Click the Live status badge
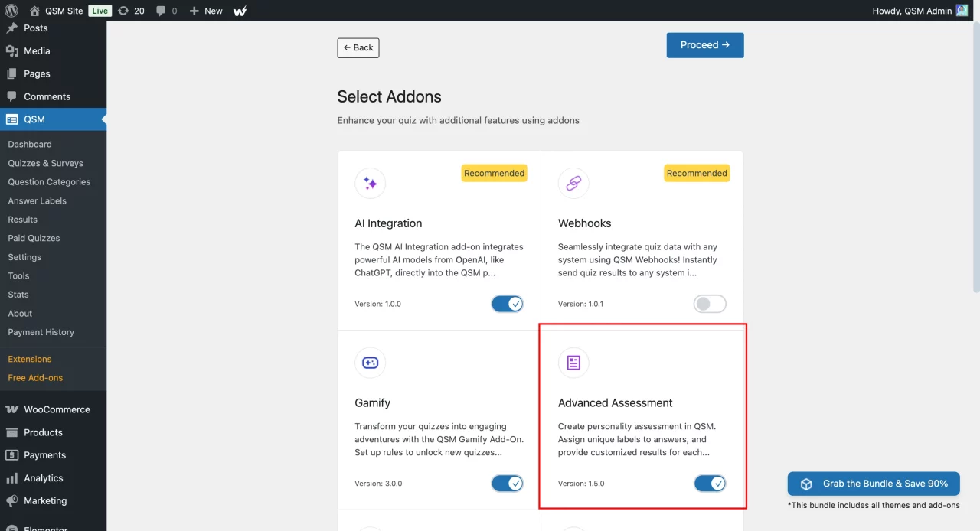980x531 pixels. point(100,11)
